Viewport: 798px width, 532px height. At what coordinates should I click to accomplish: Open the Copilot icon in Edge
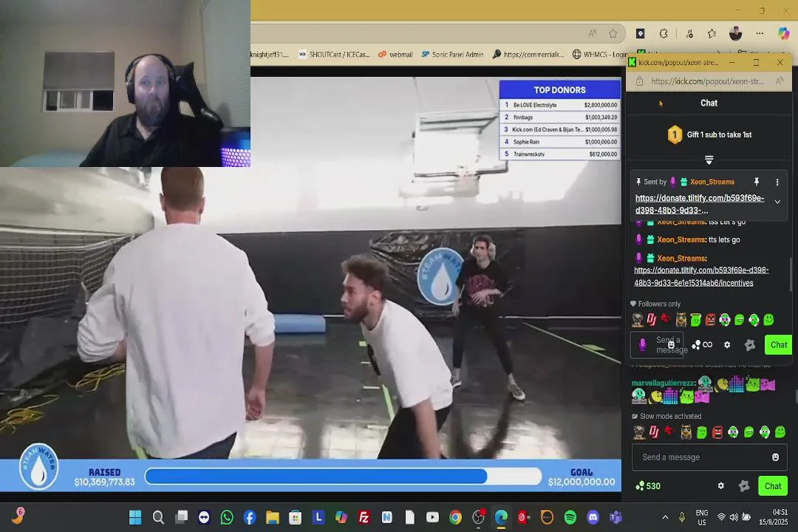(x=784, y=33)
